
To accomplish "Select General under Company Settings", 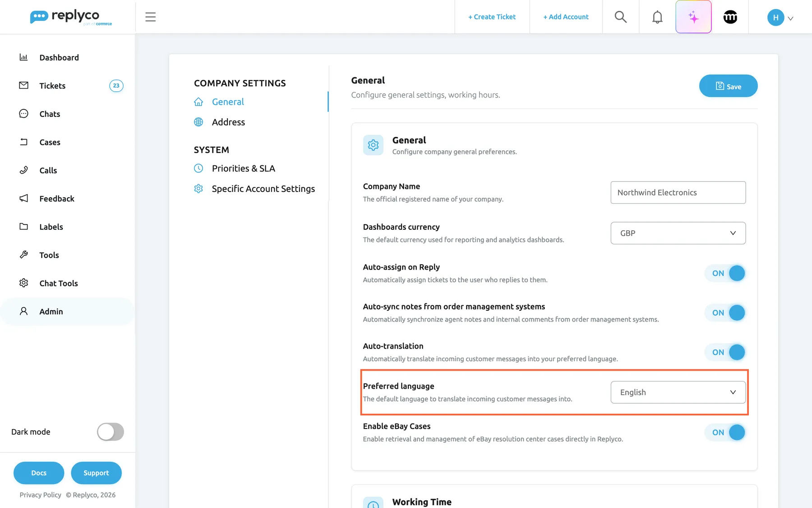I will [228, 102].
